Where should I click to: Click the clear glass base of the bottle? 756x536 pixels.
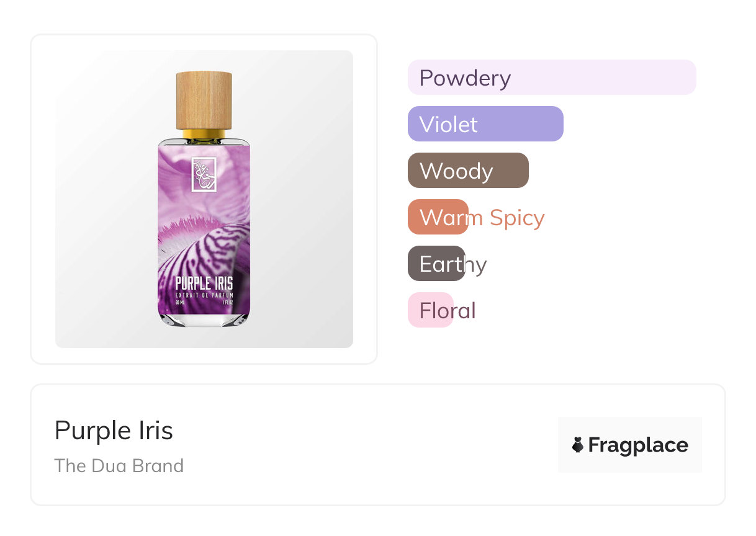(x=204, y=319)
